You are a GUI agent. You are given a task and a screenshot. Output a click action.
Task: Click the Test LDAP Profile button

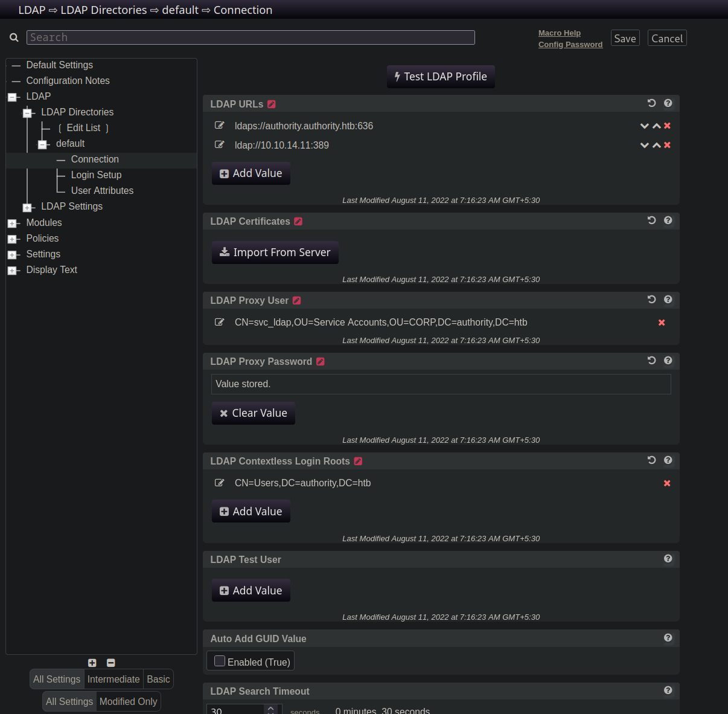441,77
